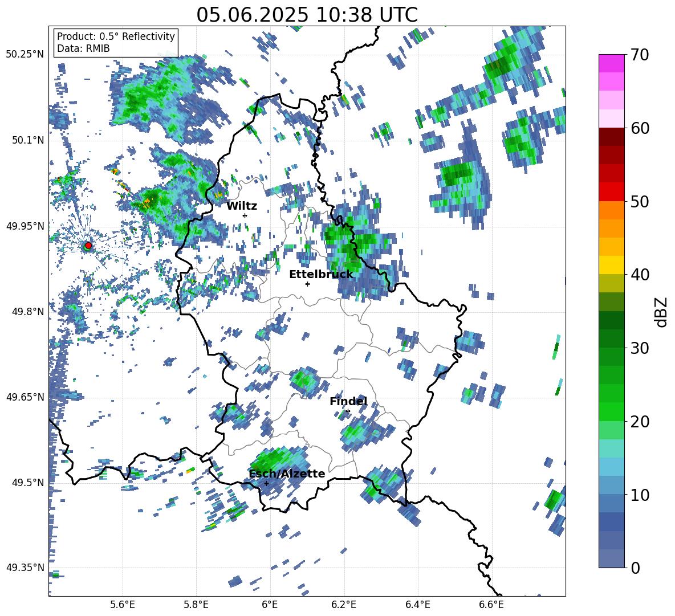This screenshot has width=675, height=616.
Task: Click the 5.8°E longitude label
Action: coord(196,605)
